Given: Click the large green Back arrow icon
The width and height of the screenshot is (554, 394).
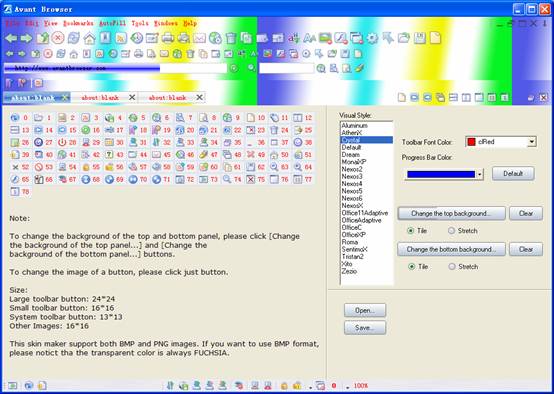Looking at the screenshot, I should [11, 38].
